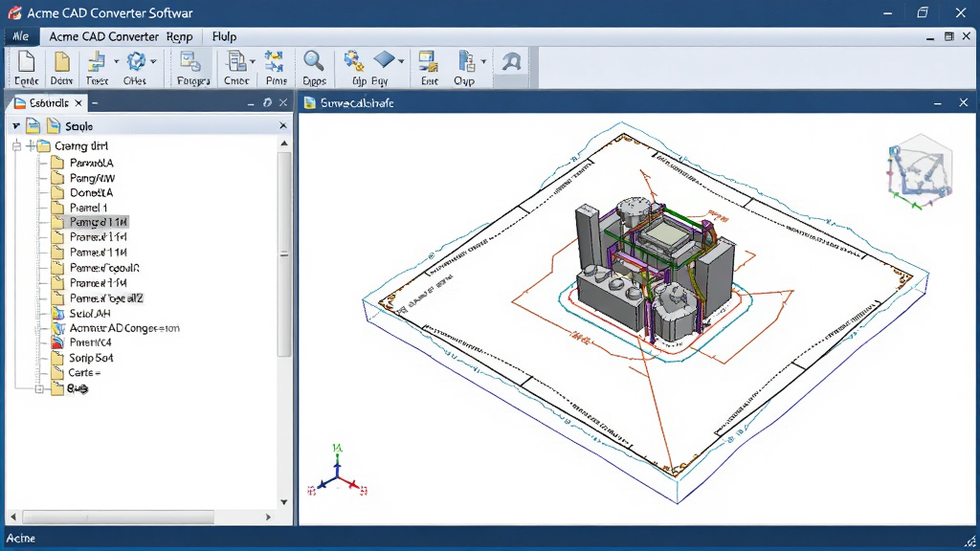This screenshot has height=551, width=980.
Task: Click the red-blue icon beside Pmert/C4
Action: (57, 342)
